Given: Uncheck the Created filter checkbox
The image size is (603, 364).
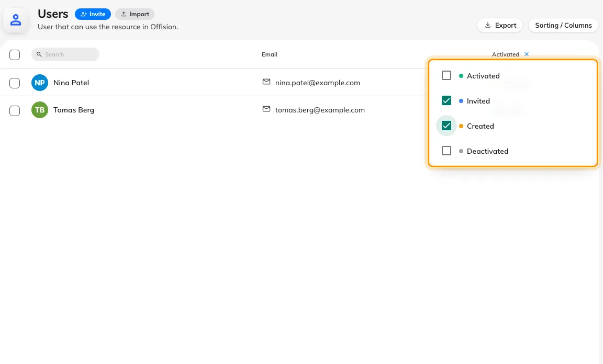Looking at the screenshot, I should click(446, 126).
